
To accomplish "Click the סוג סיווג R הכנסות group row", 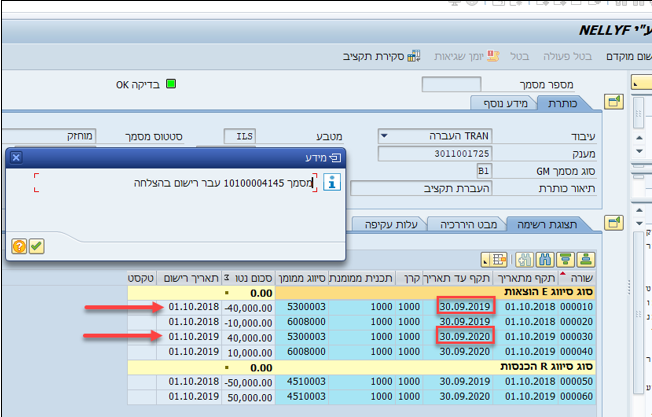I will pyautogui.click(x=361, y=367).
